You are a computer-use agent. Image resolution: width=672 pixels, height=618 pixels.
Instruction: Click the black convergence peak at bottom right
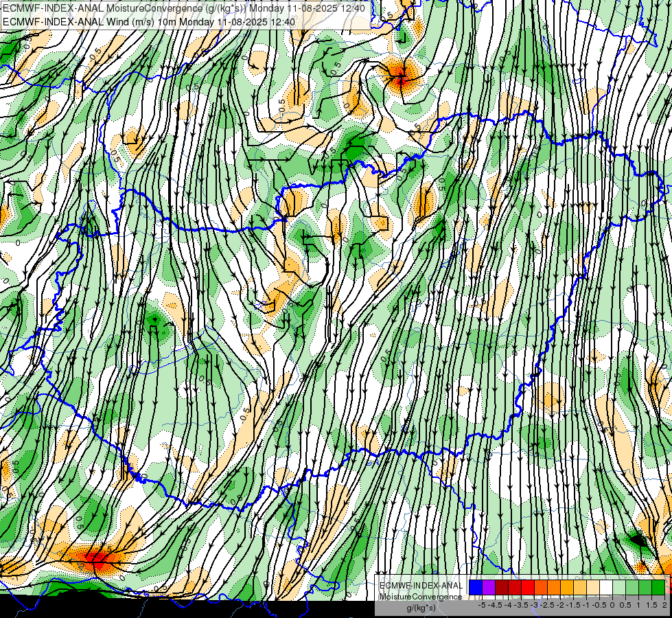[638, 540]
